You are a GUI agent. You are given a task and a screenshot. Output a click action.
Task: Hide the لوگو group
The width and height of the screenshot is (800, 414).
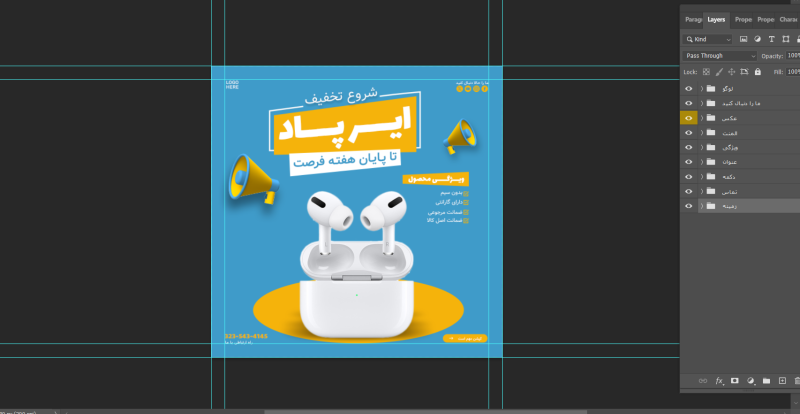click(689, 89)
